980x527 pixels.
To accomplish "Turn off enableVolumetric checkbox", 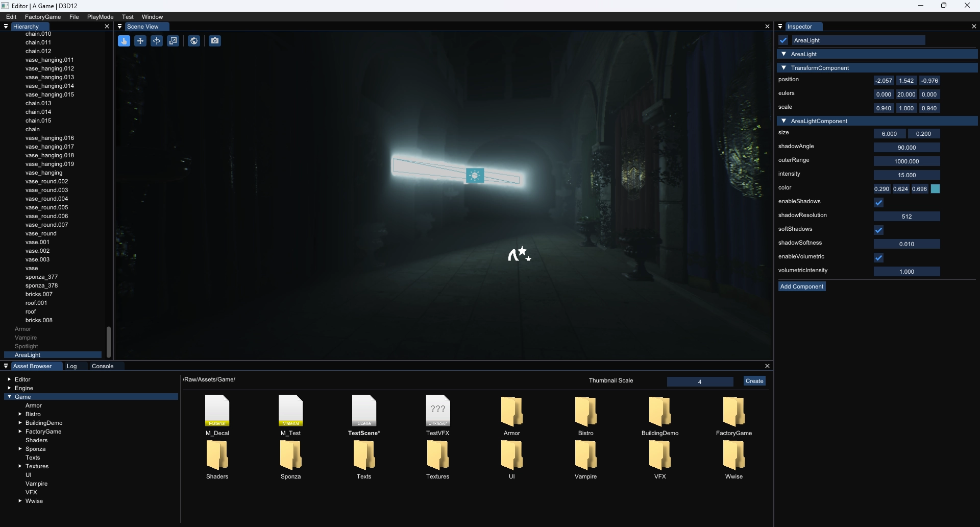I will [878, 258].
